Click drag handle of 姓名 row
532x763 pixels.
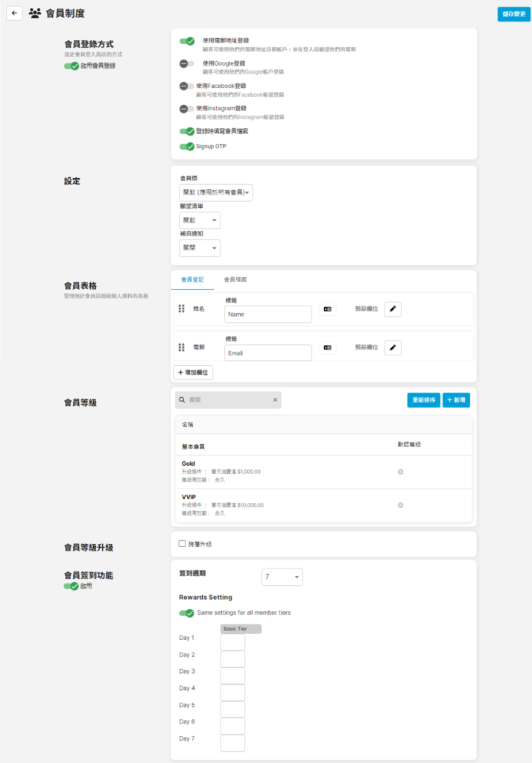tap(181, 308)
